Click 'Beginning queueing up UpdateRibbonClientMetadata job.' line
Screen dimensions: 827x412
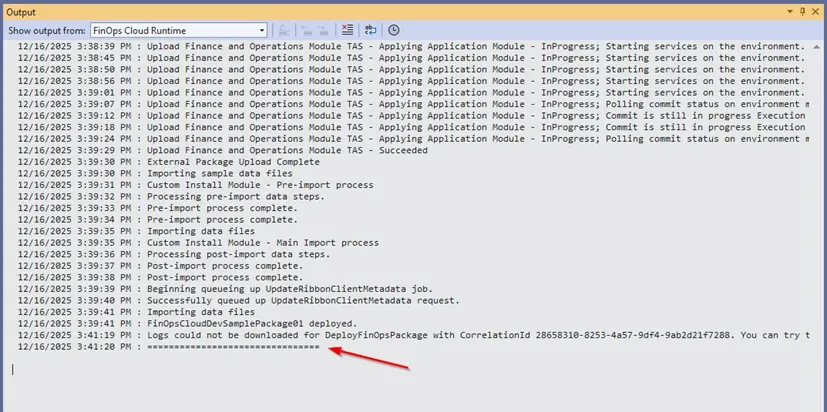point(225,289)
